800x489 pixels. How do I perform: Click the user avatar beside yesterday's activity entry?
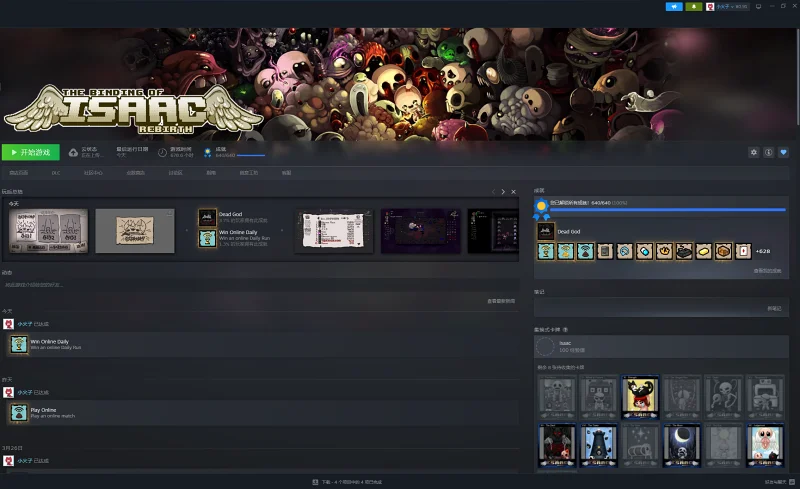[x=8, y=393]
